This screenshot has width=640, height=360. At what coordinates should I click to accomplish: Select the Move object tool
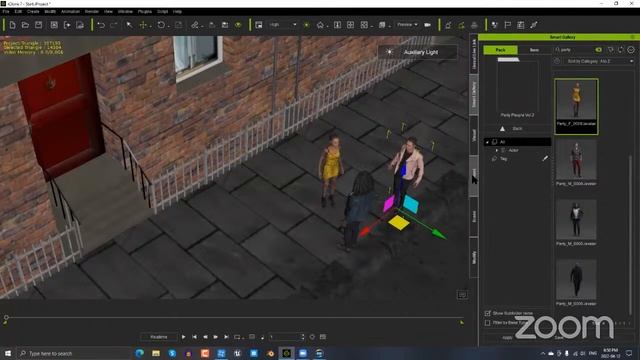pyautogui.click(x=143, y=25)
